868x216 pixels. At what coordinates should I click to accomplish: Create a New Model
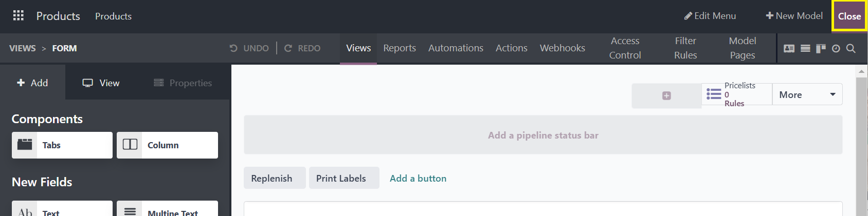coord(794,16)
